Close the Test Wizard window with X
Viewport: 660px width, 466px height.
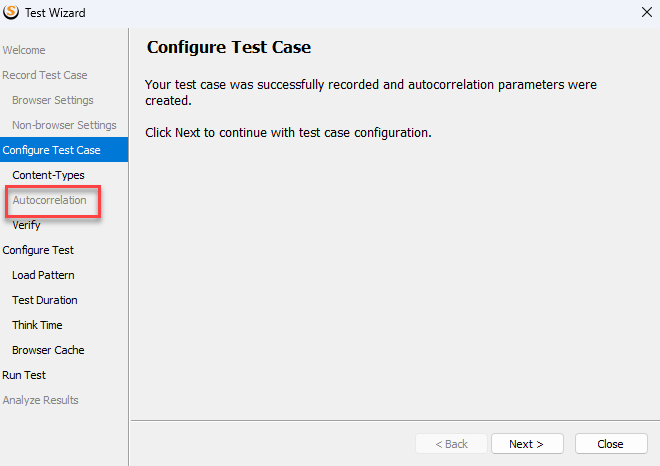(x=647, y=12)
